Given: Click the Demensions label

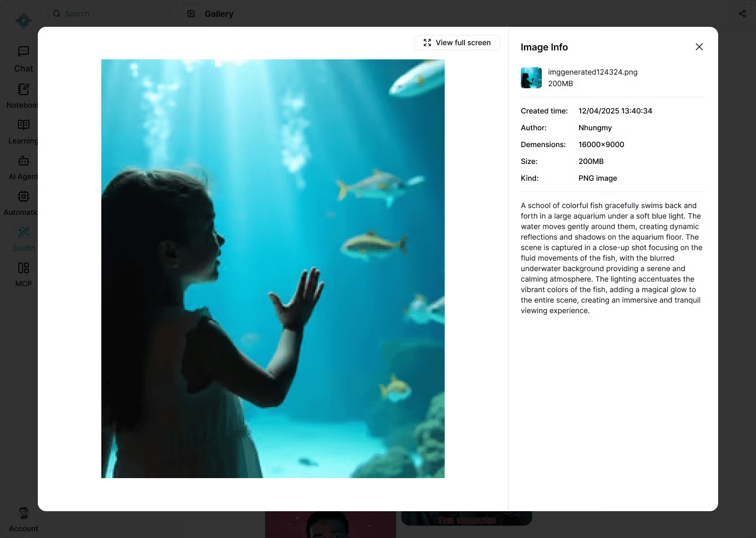Looking at the screenshot, I should [x=543, y=144].
